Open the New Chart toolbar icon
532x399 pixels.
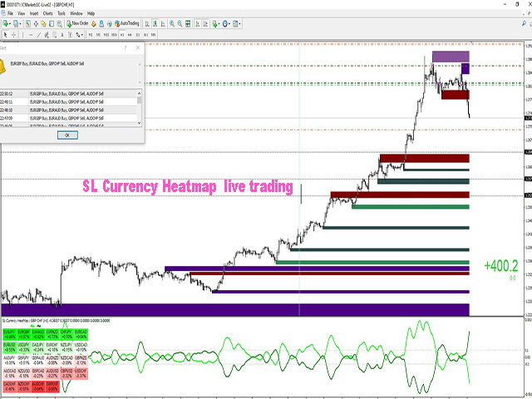tap(6, 24)
